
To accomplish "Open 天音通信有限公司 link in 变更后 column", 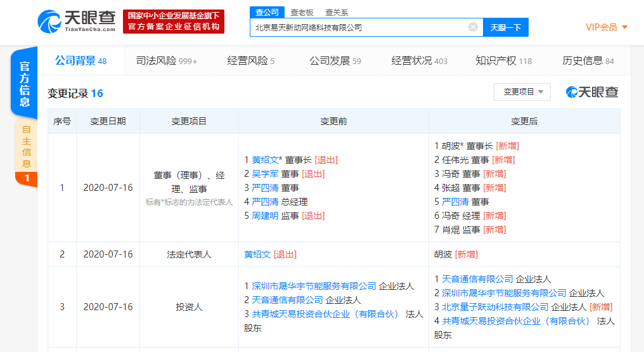I will coord(477,279).
